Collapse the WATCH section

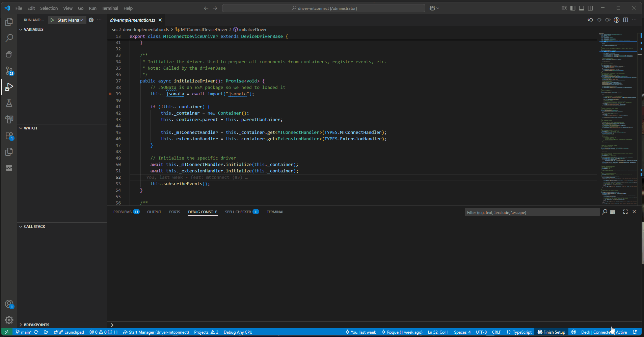click(30, 128)
